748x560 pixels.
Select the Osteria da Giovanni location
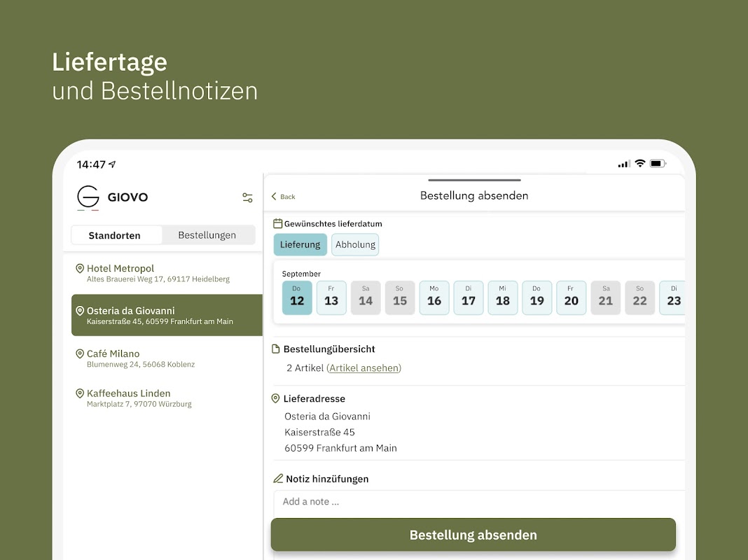click(167, 316)
